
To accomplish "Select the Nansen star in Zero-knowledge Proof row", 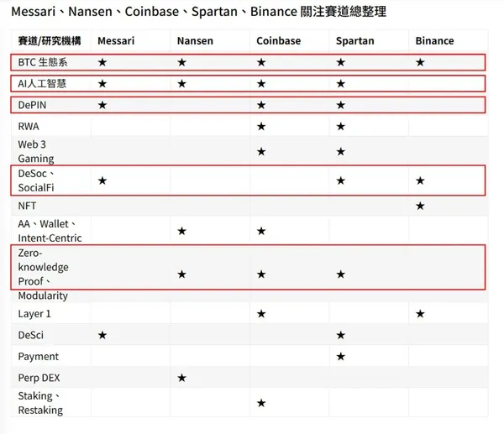I will [181, 274].
